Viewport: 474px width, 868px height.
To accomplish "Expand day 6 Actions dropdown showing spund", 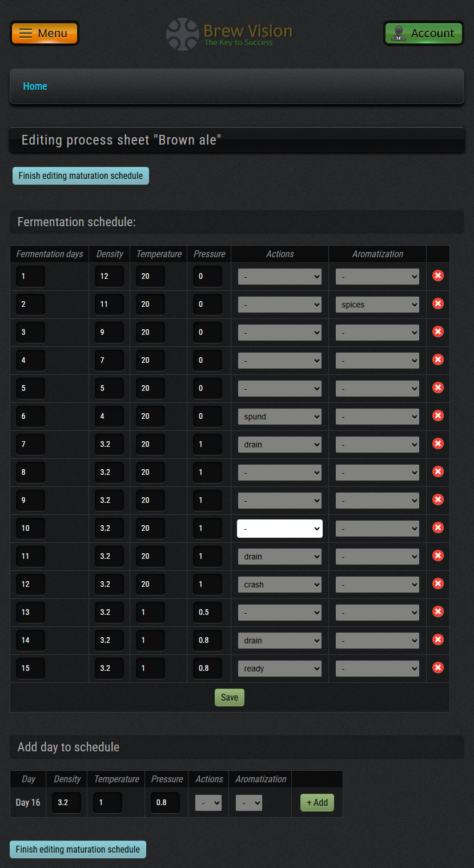I will click(280, 417).
